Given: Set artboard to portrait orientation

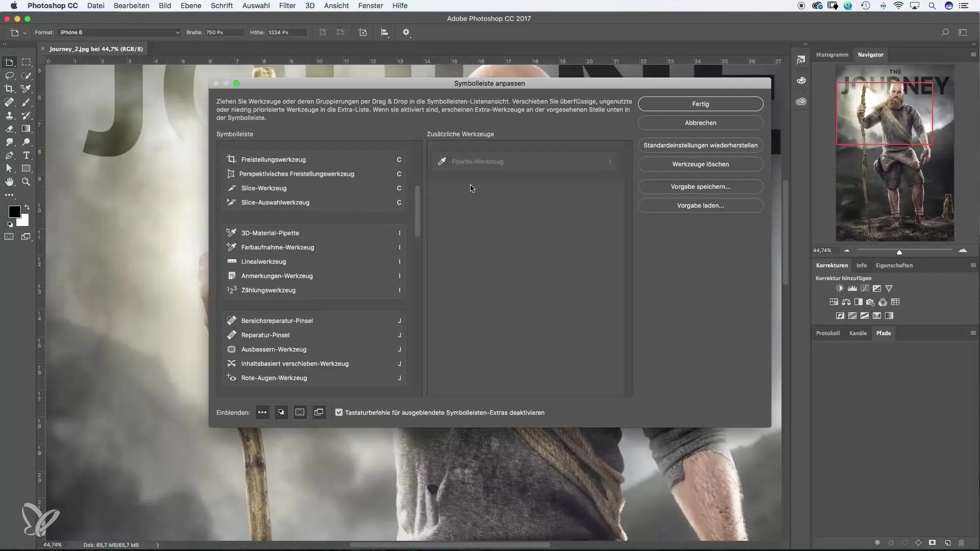Looking at the screenshot, I should click(x=323, y=32).
